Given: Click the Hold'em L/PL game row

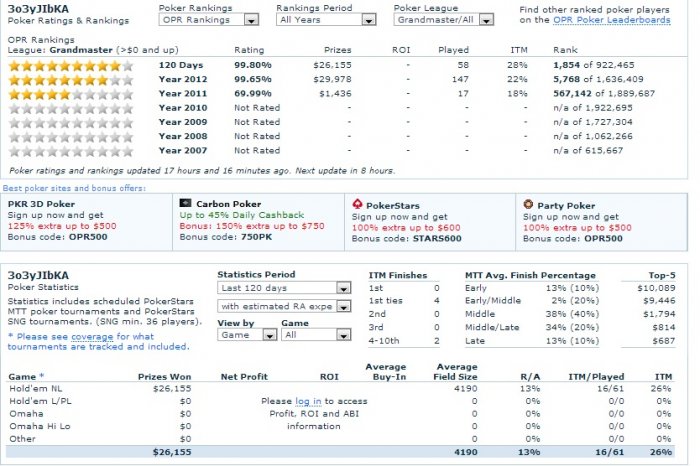Looking at the screenshot, I should 342,401.
